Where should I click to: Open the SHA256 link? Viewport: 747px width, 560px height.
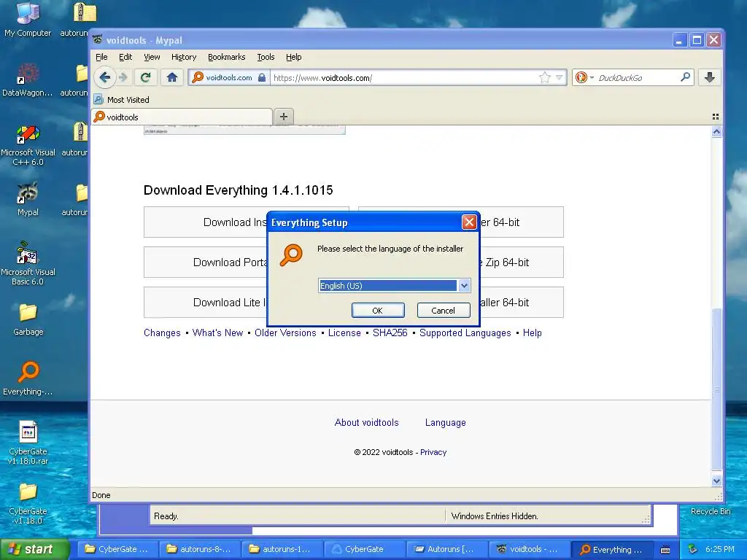[390, 332]
